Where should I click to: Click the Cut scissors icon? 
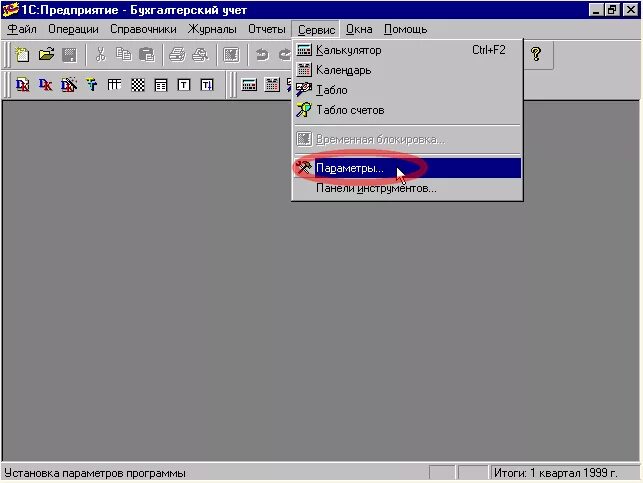pyautogui.click(x=100, y=54)
